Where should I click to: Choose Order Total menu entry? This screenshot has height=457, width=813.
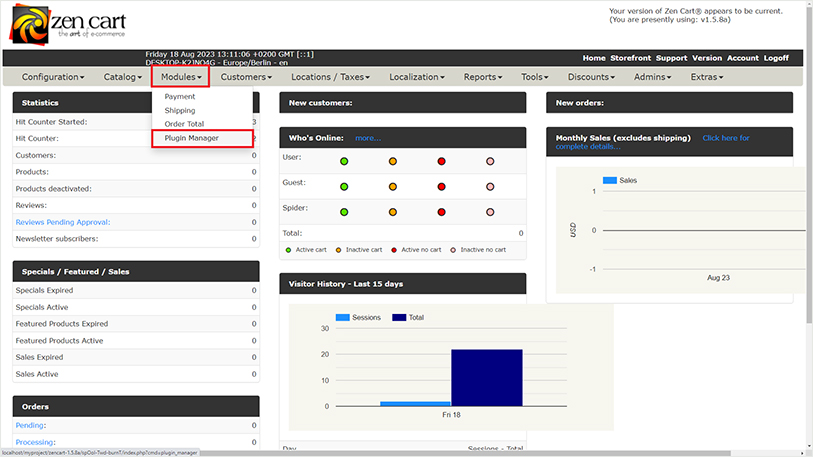tap(184, 124)
